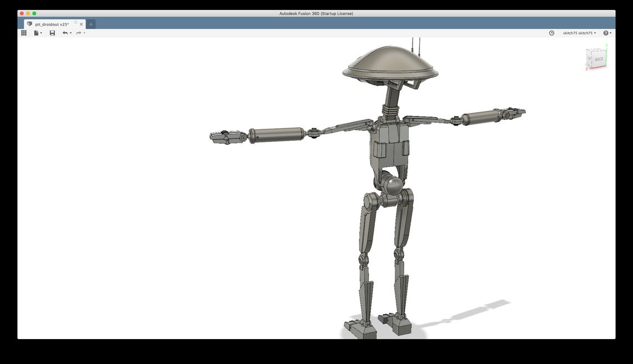Image resolution: width=633 pixels, height=364 pixels.
Task: Open the undo history dropdown
Action: (71, 33)
